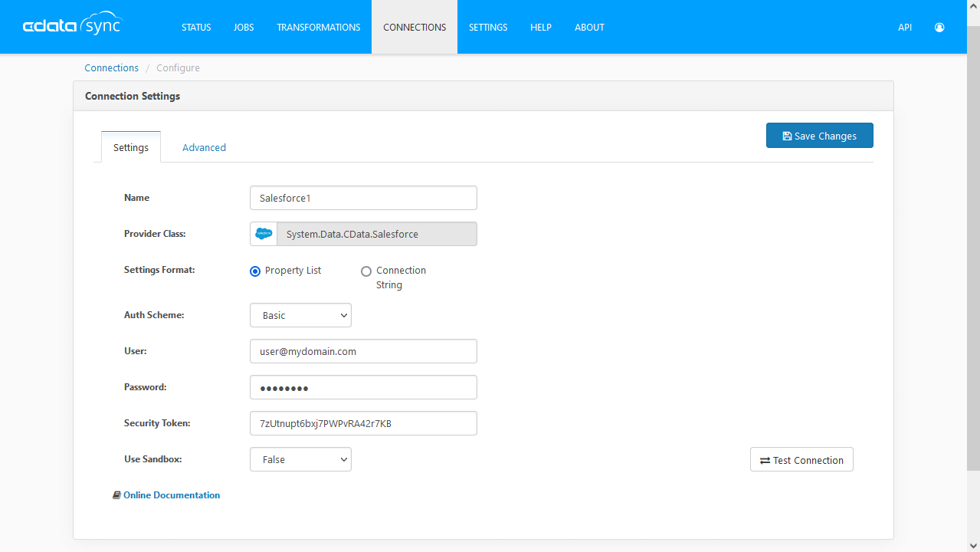Select the Connection String radio button
Screen dimensions: 980x552
pos(366,271)
